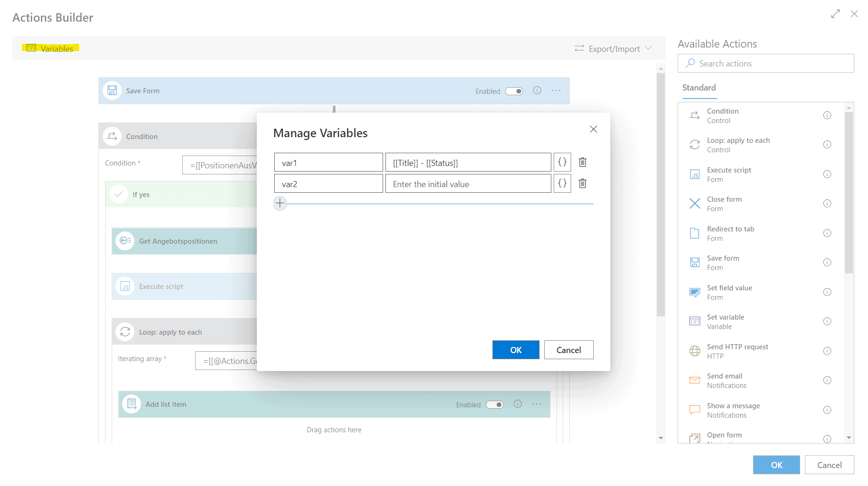
Task: Open the Add list item ellipsis menu
Action: click(x=536, y=404)
